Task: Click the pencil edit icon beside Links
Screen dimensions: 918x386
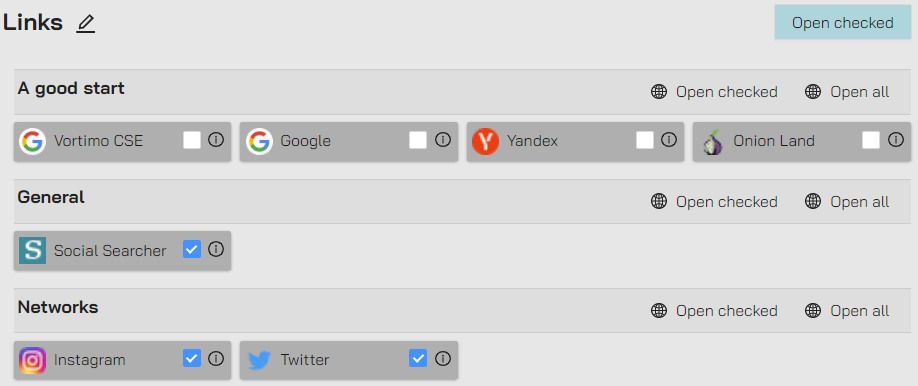Action: tap(85, 24)
